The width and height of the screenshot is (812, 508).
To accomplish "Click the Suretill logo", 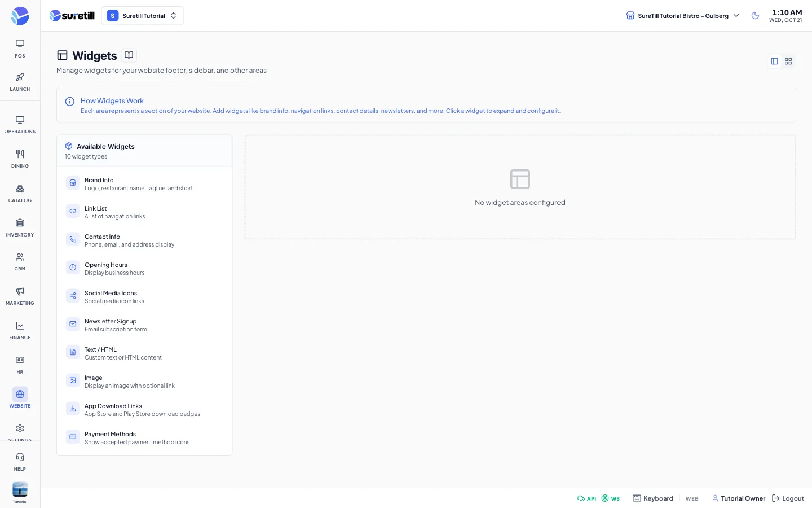I will click(72, 16).
